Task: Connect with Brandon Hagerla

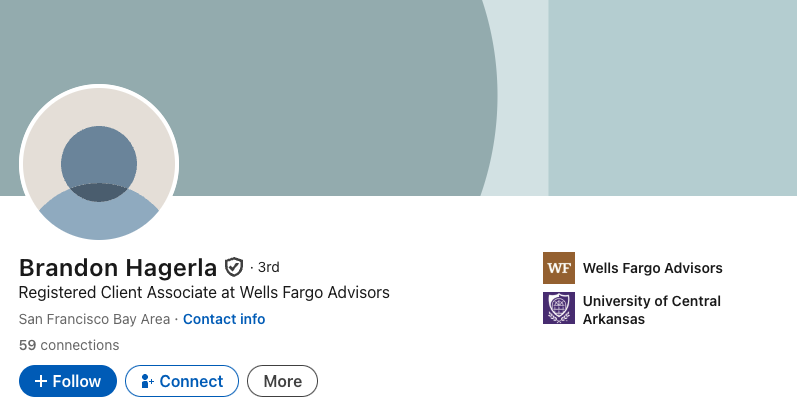Action: coord(182,381)
